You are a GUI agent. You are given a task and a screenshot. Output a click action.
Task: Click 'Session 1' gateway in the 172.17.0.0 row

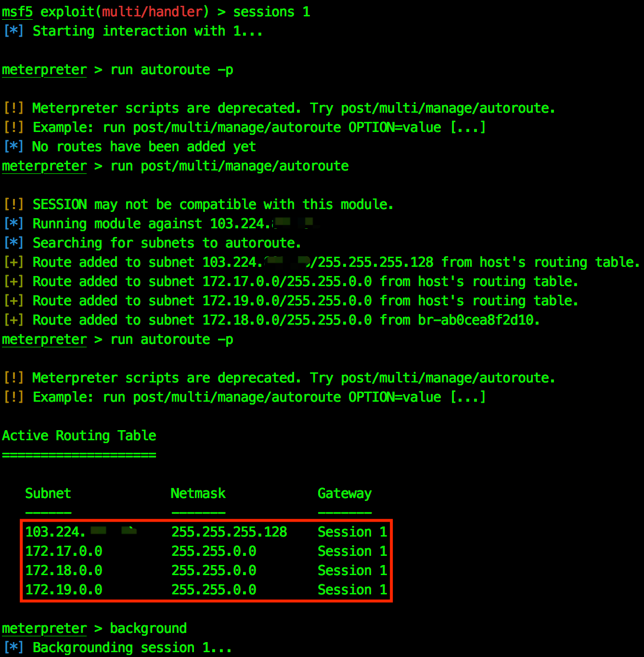click(x=352, y=551)
